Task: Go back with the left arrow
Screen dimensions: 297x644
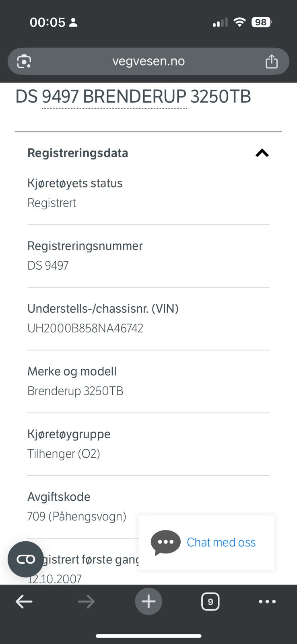Action: pos(24,602)
